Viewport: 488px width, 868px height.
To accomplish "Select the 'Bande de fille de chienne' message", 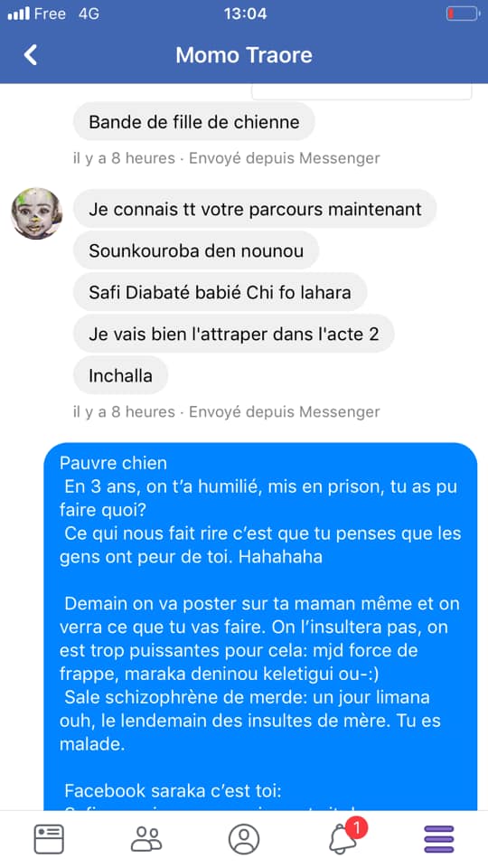I will 194,121.
